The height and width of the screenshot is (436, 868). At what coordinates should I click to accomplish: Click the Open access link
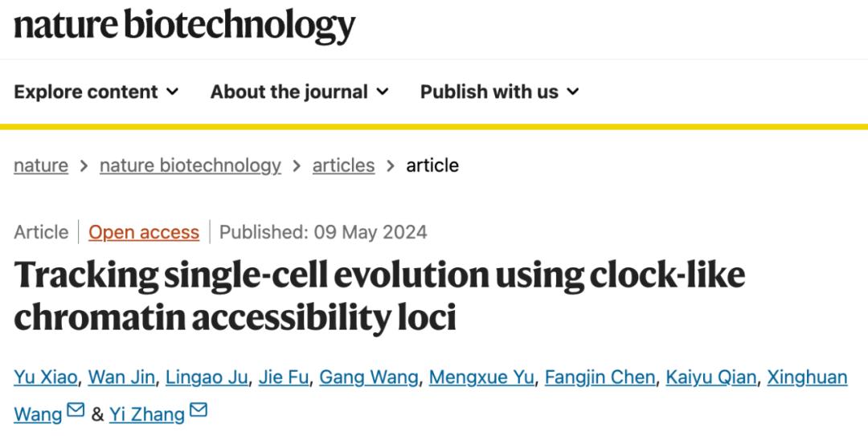click(x=144, y=233)
